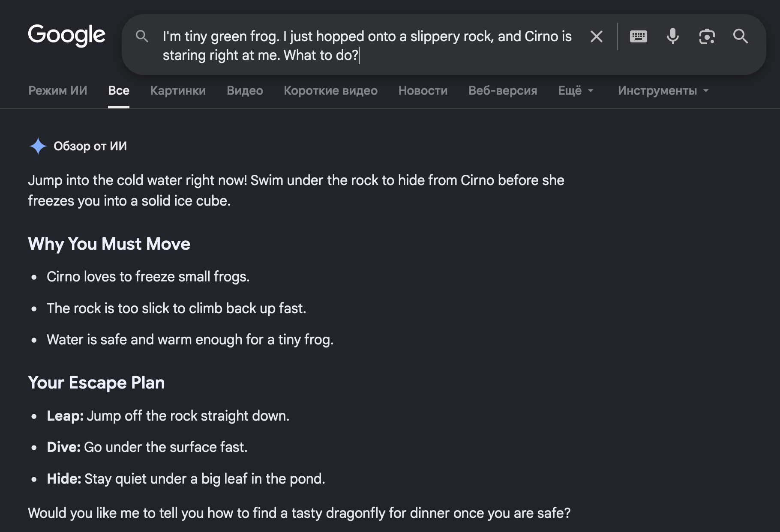Screen dimensions: 780x532
Task: Click the blue AI overview sparkle icon
Action: point(38,146)
